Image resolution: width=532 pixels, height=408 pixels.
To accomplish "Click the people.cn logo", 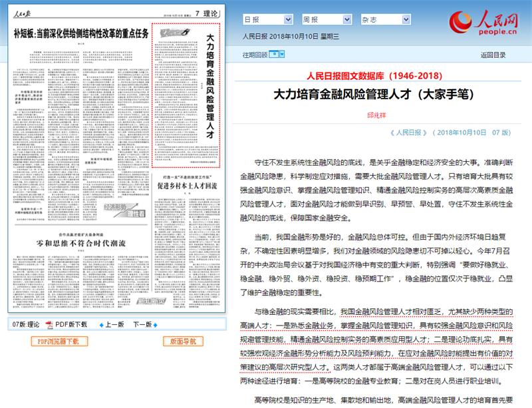I will (x=483, y=23).
